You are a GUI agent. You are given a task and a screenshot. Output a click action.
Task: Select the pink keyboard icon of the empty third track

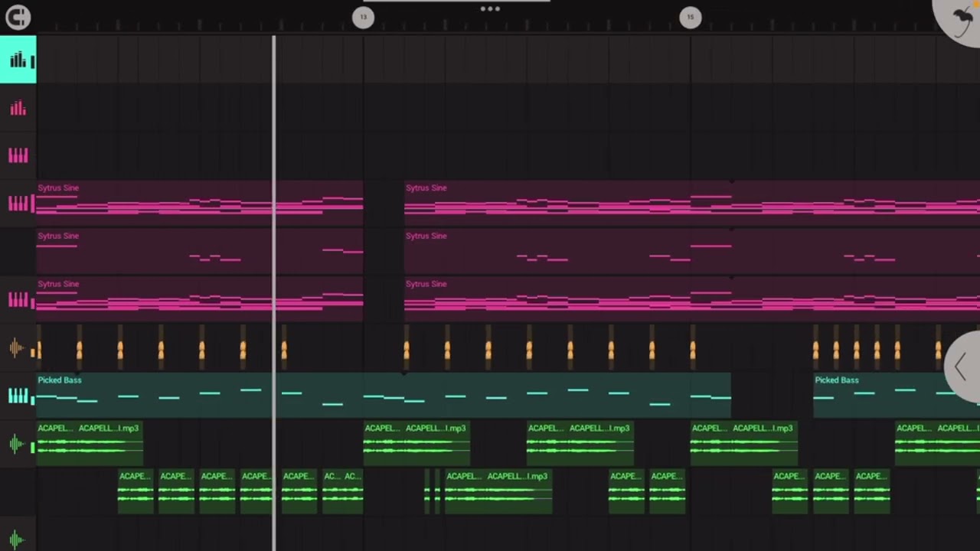(x=18, y=155)
